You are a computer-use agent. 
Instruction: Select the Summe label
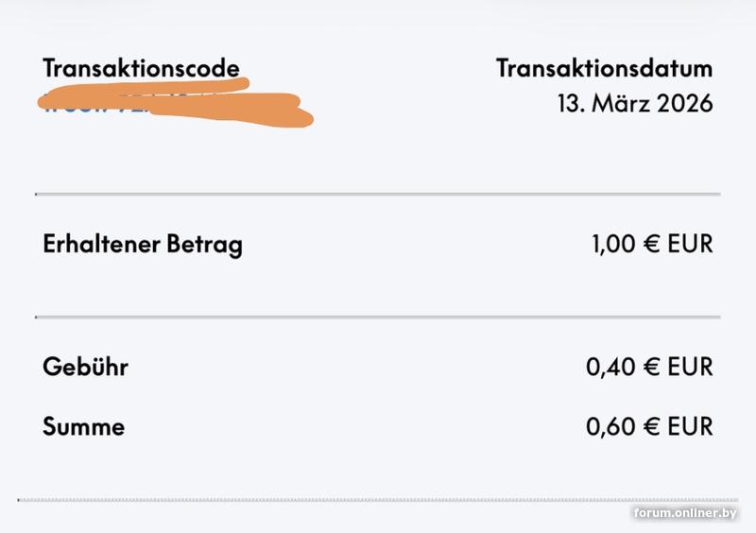83,426
